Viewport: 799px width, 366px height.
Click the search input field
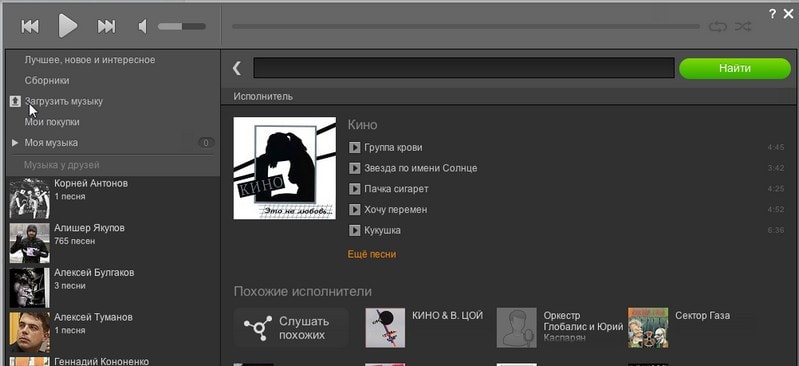[x=464, y=68]
